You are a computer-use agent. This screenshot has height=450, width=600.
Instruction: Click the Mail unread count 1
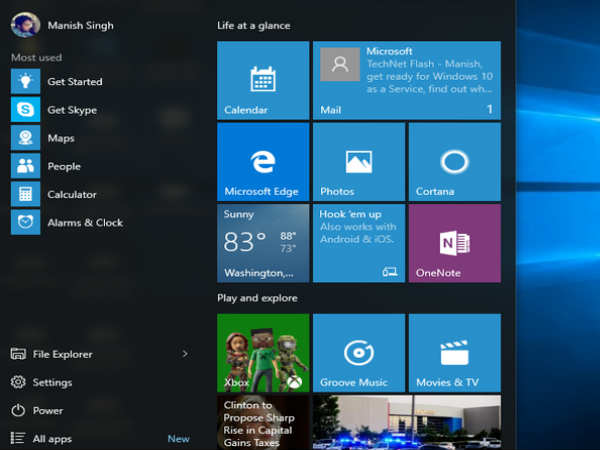click(x=489, y=109)
